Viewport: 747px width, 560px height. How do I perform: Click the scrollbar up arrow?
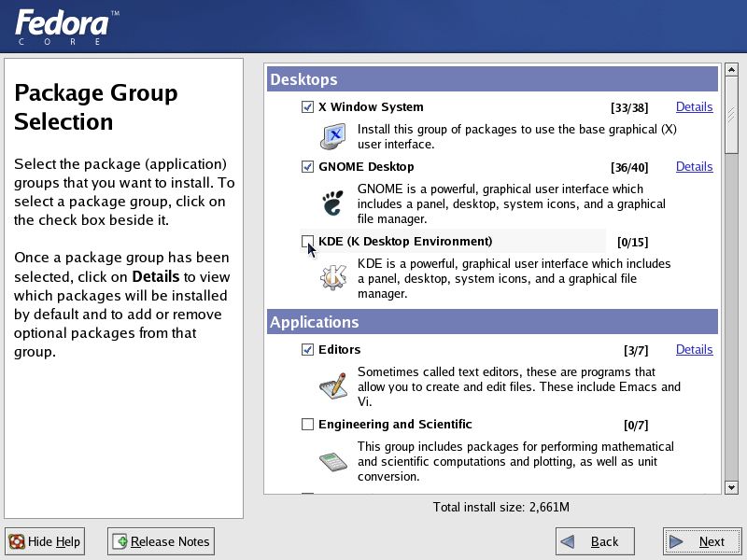pyautogui.click(x=731, y=71)
